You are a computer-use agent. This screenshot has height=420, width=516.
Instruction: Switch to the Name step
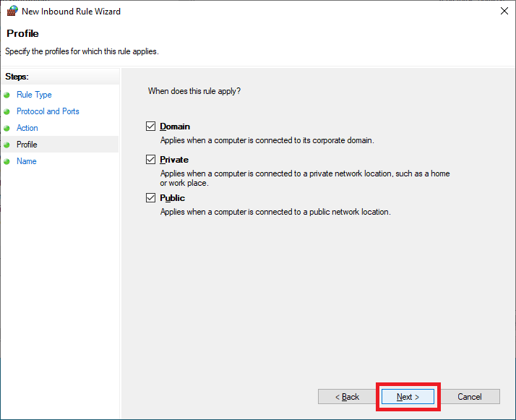pyautogui.click(x=26, y=161)
